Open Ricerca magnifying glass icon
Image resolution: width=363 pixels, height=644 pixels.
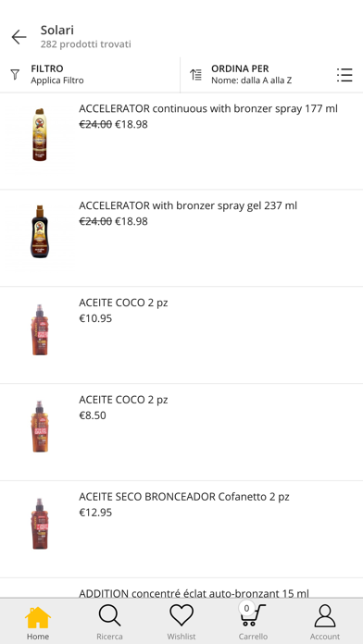click(110, 615)
